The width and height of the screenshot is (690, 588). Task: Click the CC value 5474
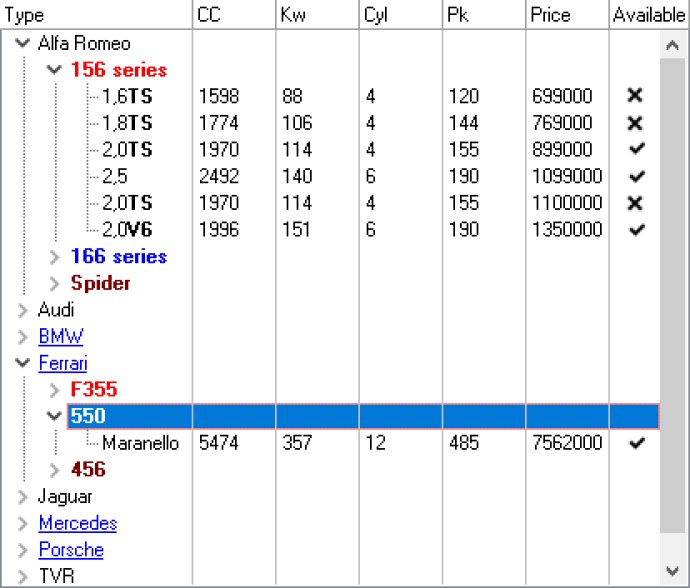pyautogui.click(x=219, y=443)
